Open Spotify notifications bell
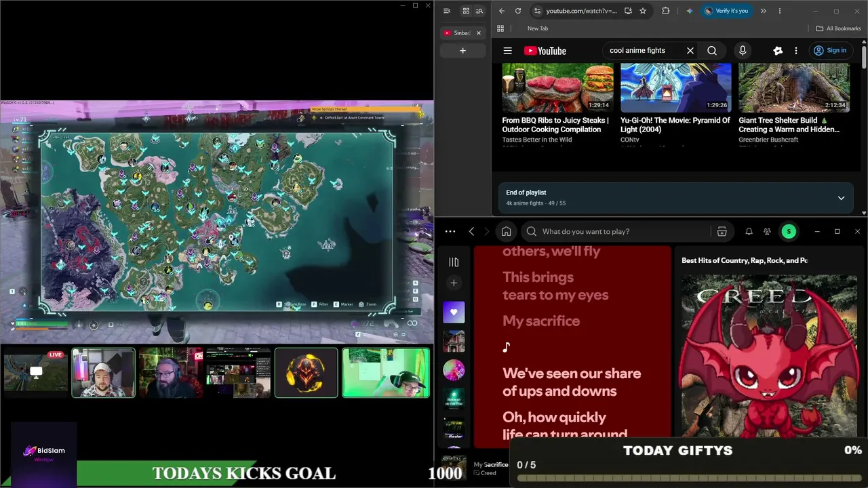The image size is (868, 488). point(749,232)
